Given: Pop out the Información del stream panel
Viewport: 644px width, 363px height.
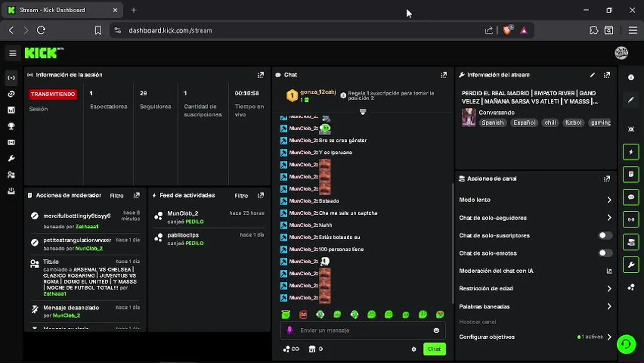Looking at the screenshot, I should tap(607, 75).
